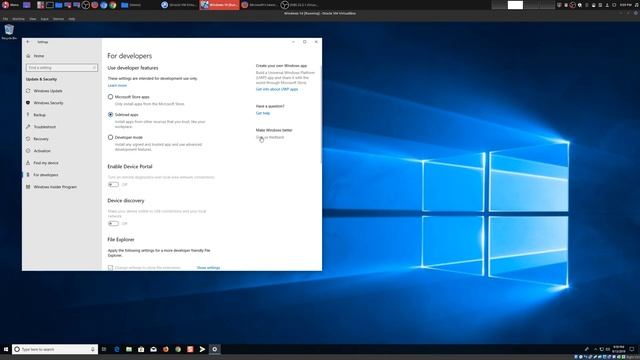640x360 pixels.
Task: Check the file extensions settings checkbox
Action: (110, 268)
